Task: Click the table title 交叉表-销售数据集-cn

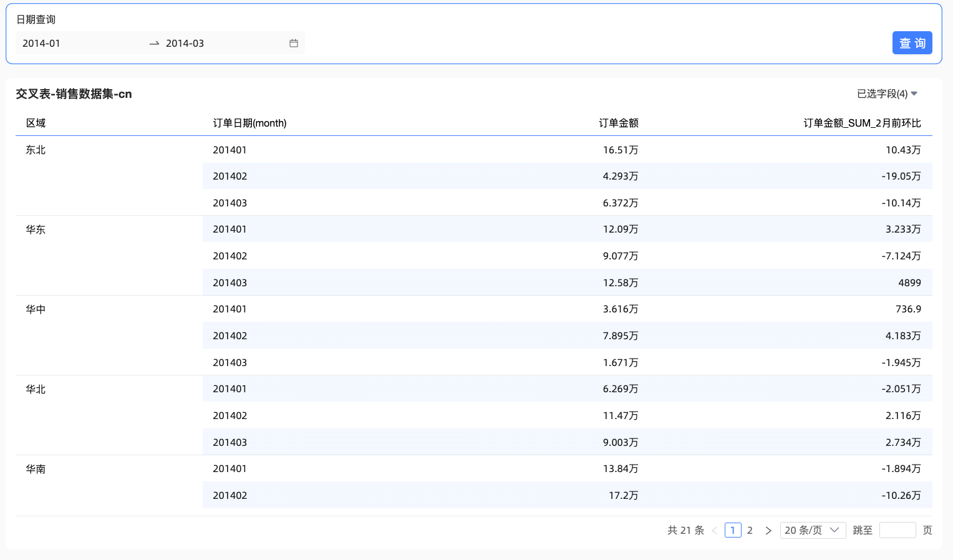Action: coord(74,94)
